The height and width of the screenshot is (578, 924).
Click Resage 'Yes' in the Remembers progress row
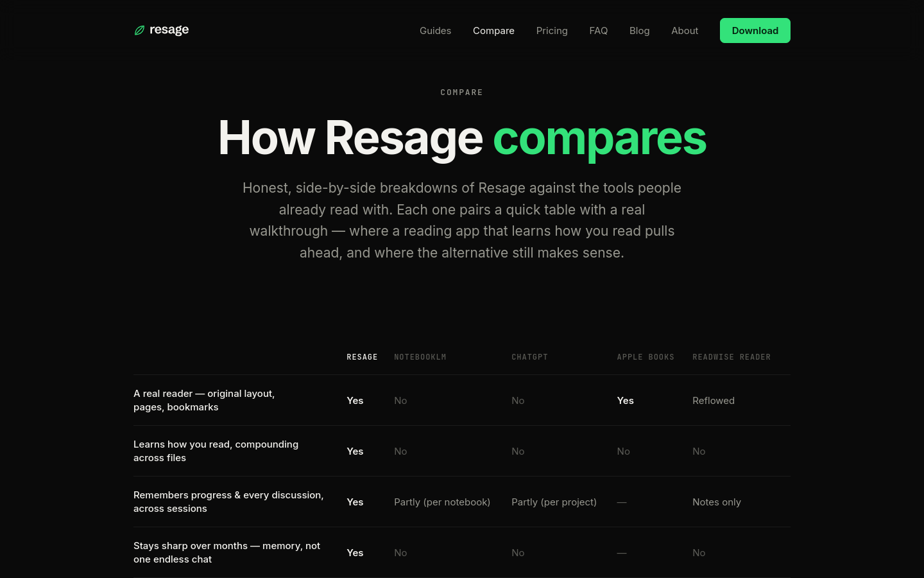(x=355, y=502)
